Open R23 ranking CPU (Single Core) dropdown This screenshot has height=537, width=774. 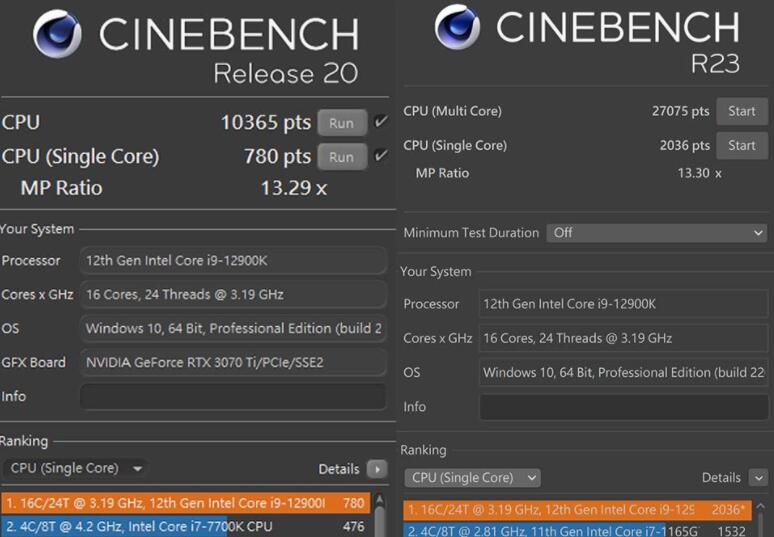472,478
